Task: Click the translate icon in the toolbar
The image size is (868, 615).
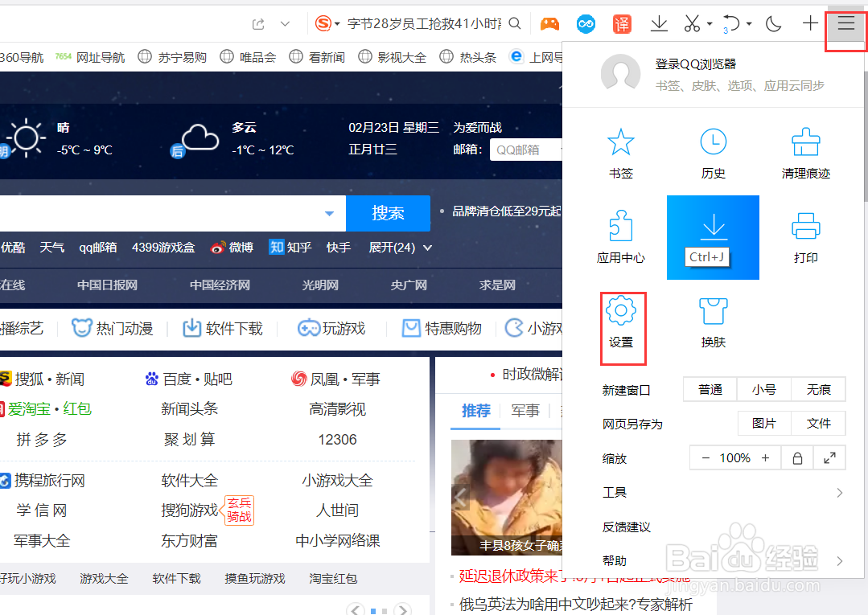Action: coord(622,23)
